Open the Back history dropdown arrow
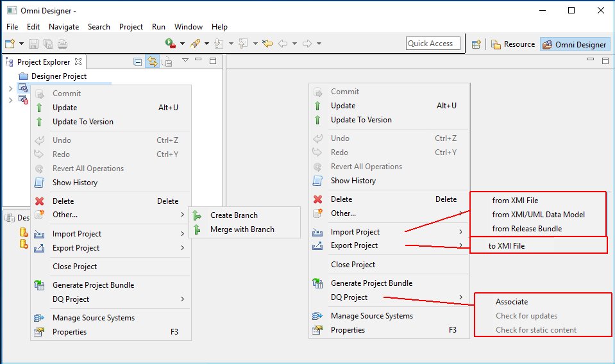This screenshot has width=615, height=364. [x=294, y=44]
